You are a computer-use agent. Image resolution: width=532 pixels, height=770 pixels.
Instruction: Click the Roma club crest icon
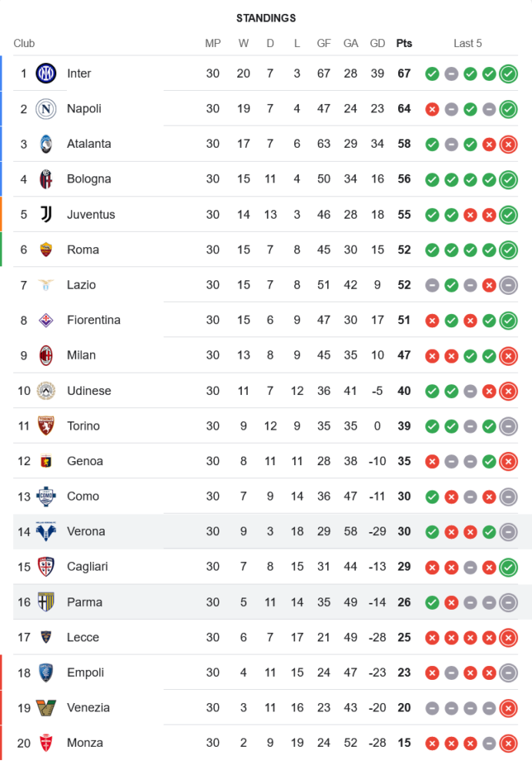pos(46,249)
